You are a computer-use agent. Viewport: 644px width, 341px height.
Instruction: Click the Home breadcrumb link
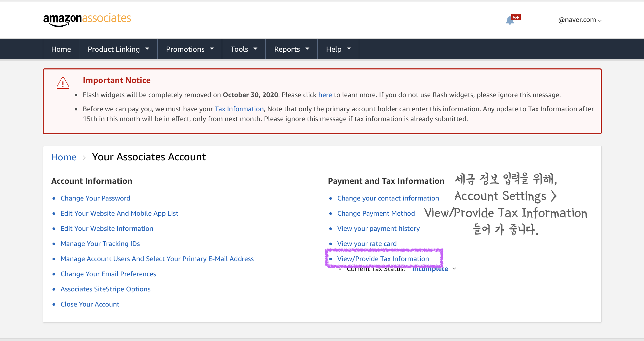click(64, 157)
